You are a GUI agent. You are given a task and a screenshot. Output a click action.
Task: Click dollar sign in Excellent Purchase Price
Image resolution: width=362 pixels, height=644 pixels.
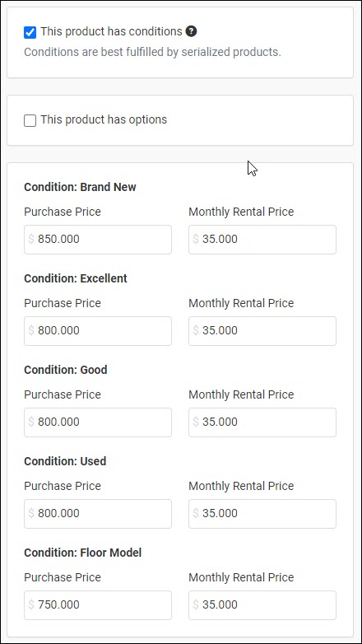pyautogui.click(x=31, y=330)
